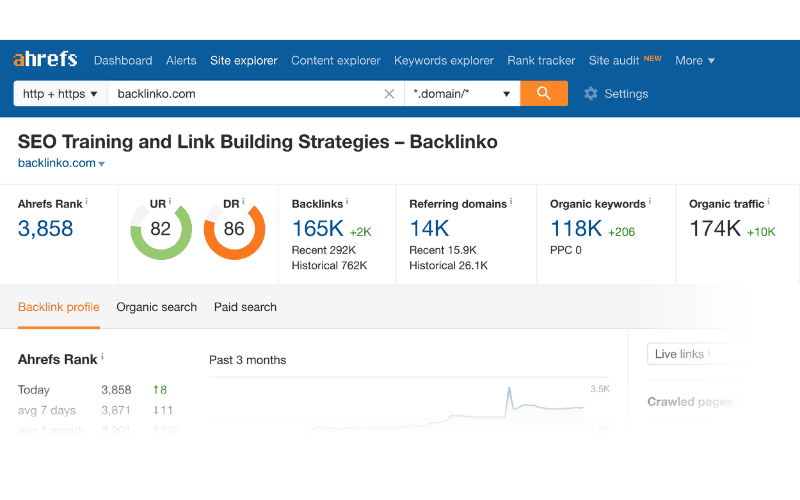Click the ahrefs logo
Viewport: 800px width, 500px height.
pyautogui.click(x=45, y=59)
